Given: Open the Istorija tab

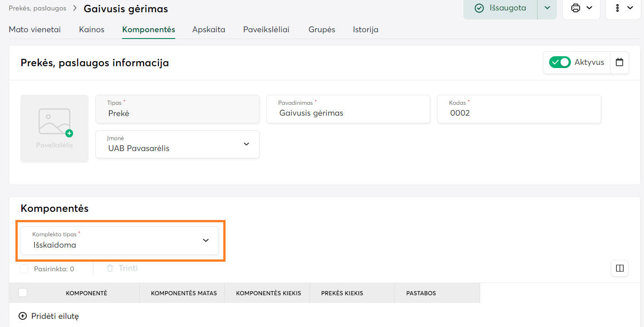Looking at the screenshot, I should tap(365, 29).
